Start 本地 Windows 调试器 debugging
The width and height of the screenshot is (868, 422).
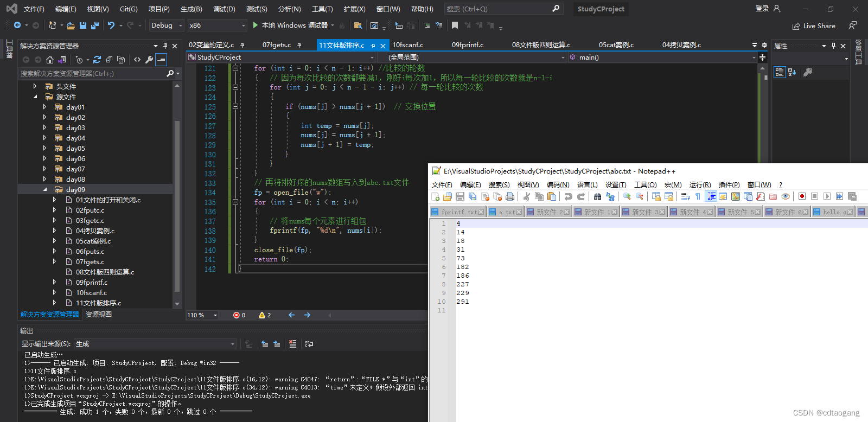click(290, 25)
